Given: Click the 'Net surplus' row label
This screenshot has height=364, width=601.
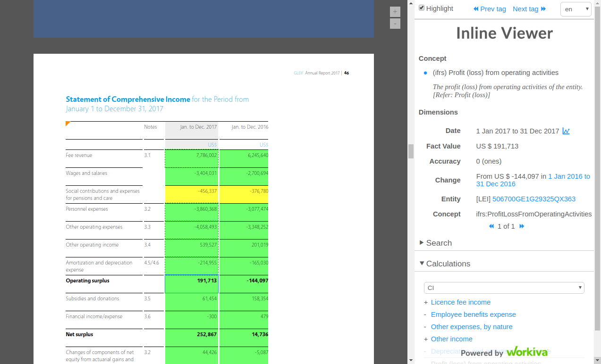Looking at the screenshot, I should 79,334.
